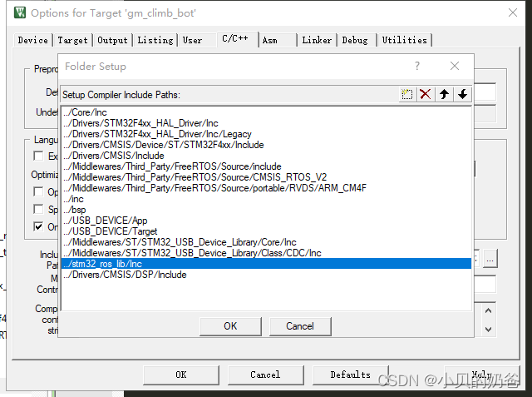Viewport: 532px width, 397px height.
Task: Select the HAL_Driver/Inc/Legacy path
Action: [266, 134]
